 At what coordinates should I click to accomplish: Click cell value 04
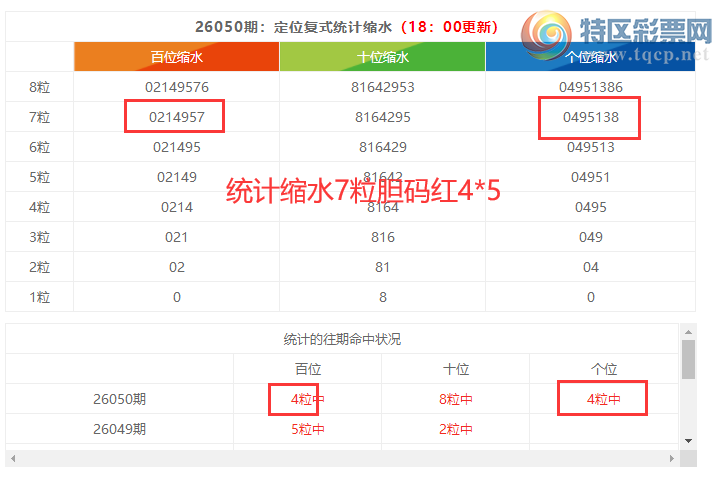pos(591,267)
